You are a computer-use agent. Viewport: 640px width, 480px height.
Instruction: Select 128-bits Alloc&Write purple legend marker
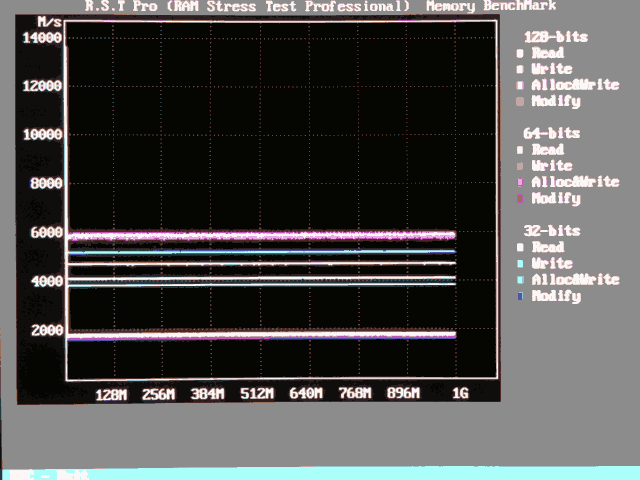[x=520, y=85]
